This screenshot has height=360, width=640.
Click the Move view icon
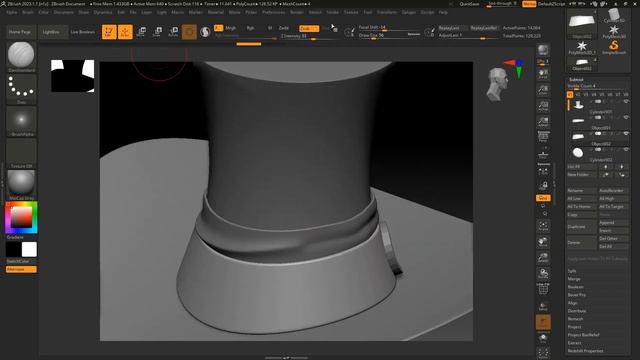[543, 242]
